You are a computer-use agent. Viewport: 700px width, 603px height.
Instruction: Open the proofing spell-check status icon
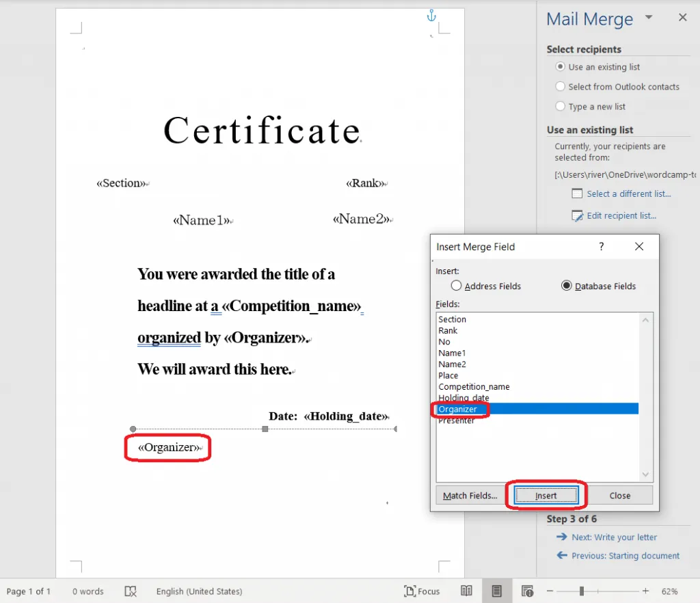[x=131, y=591]
